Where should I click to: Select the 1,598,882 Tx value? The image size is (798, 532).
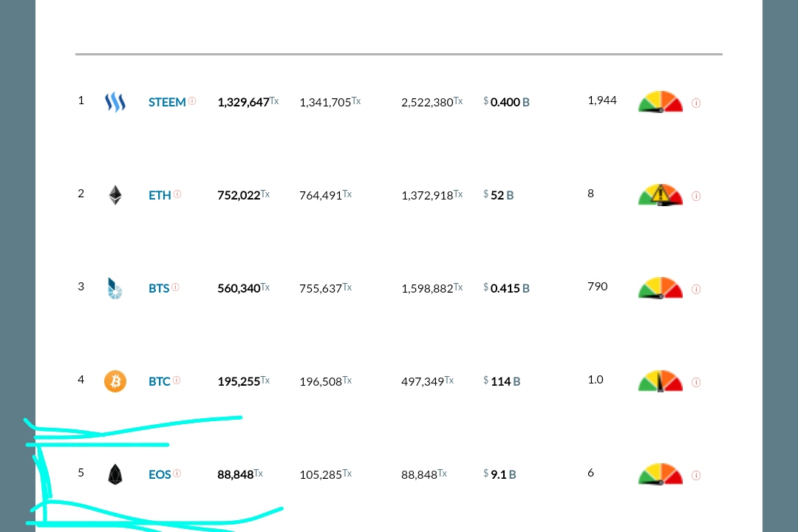coord(432,289)
